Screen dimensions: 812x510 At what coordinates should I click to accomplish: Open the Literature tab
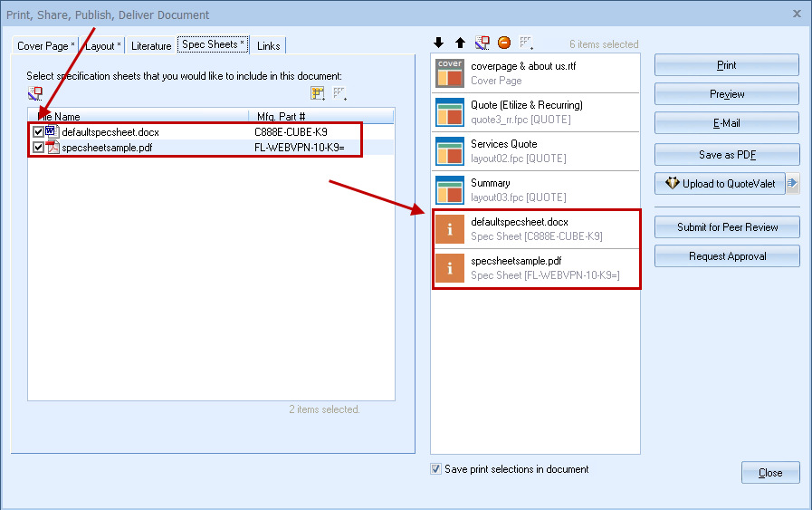pyautogui.click(x=151, y=45)
